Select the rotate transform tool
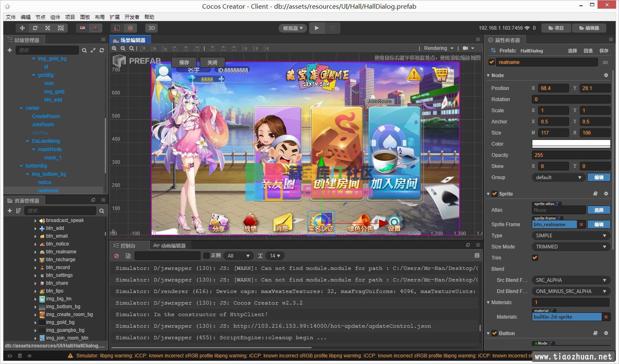Screen dimensions: 619x364 tap(35, 28)
